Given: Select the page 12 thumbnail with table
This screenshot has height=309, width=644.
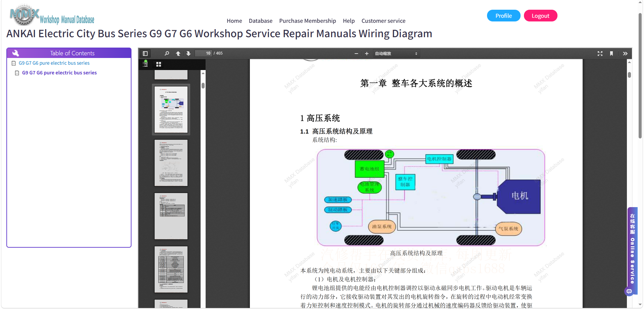Looking at the screenshot, I should click(x=171, y=216).
